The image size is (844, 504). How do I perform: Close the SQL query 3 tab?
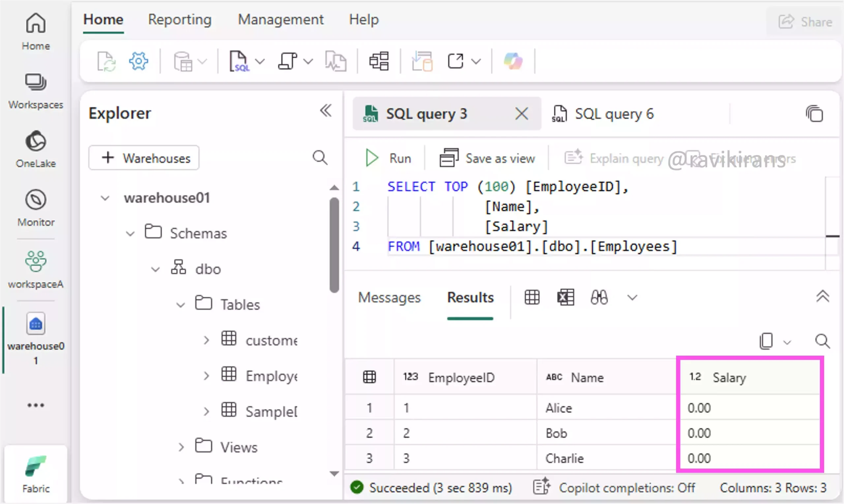click(521, 114)
